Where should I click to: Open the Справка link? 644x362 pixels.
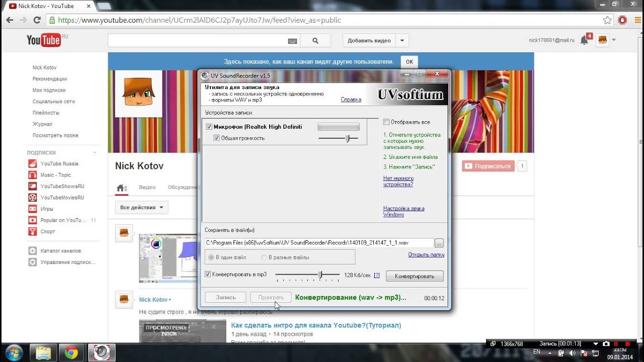pos(351,100)
